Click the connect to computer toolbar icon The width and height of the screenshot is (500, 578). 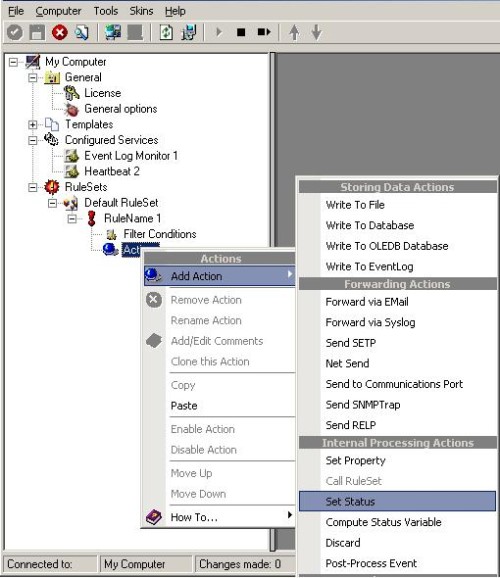point(112,32)
